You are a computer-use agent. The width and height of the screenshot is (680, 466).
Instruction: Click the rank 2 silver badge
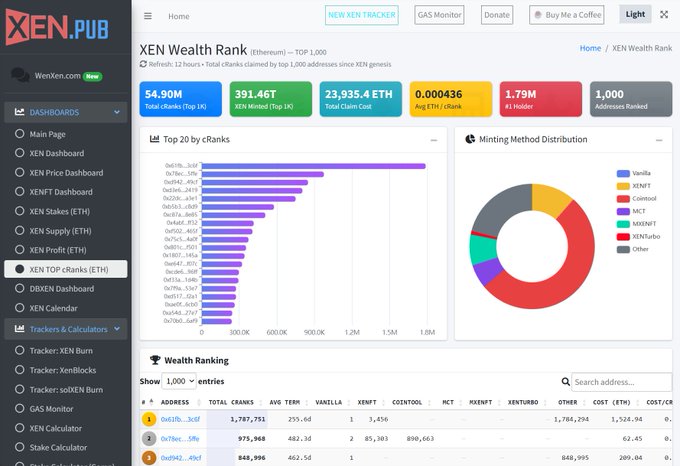click(x=149, y=438)
